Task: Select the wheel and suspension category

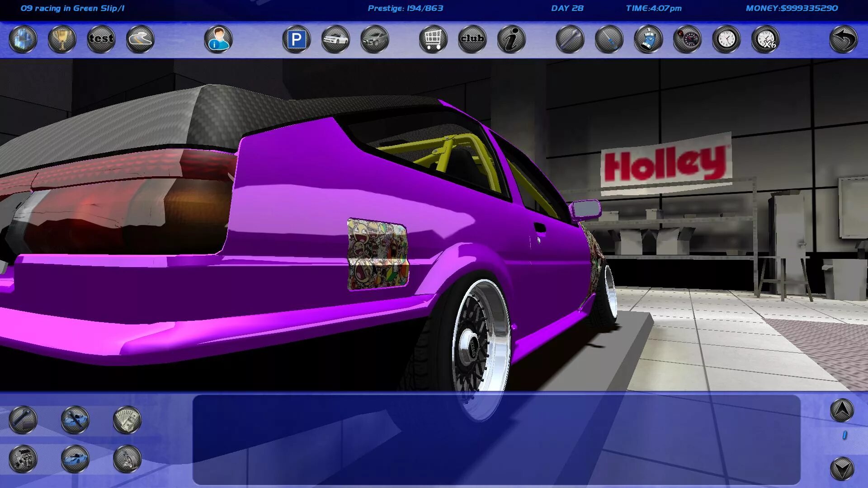Action: click(127, 459)
